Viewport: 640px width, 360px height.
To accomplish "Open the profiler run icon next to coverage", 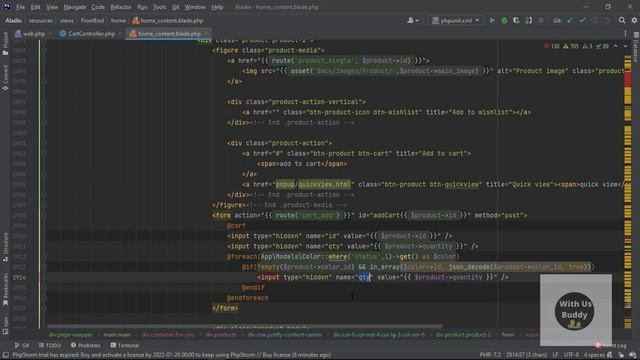I will 529,20.
